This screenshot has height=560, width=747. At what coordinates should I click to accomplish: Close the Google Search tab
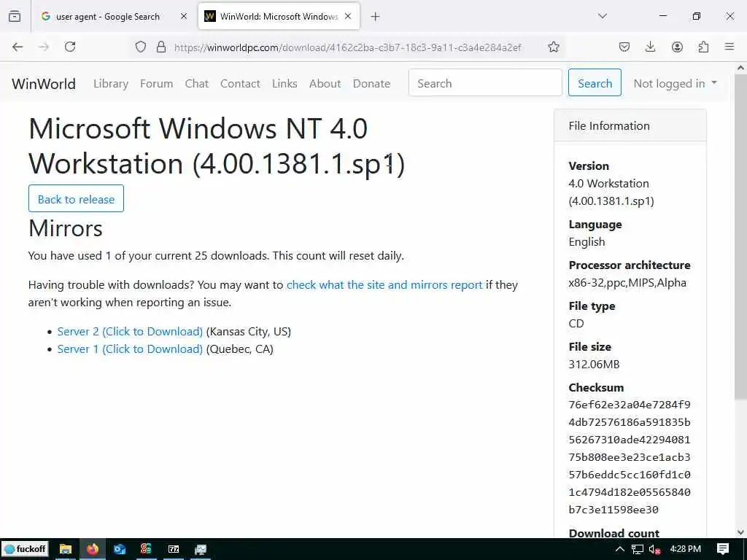click(x=184, y=17)
